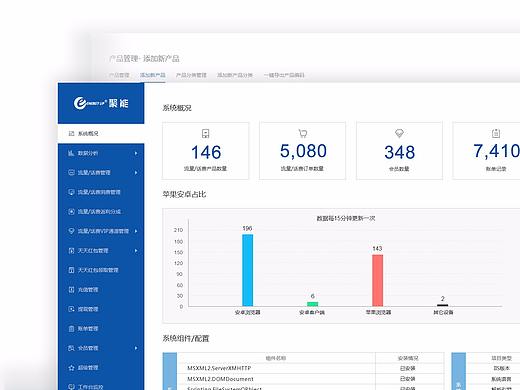Click the star icon in sidebar

(x=71, y=367)
